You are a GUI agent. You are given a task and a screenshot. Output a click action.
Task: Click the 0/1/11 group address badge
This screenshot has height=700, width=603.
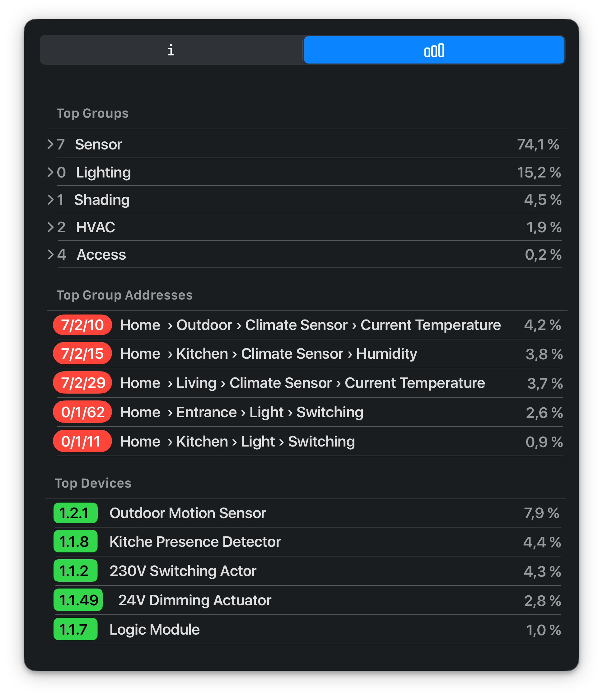82,441
